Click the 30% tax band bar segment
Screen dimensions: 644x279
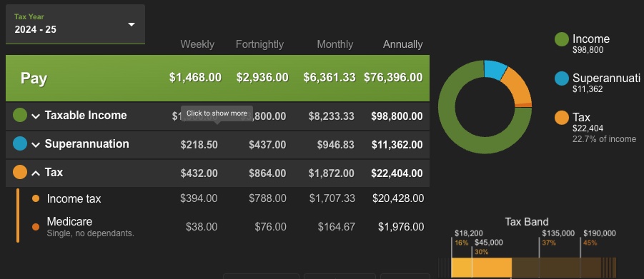[x=492, y=268]
